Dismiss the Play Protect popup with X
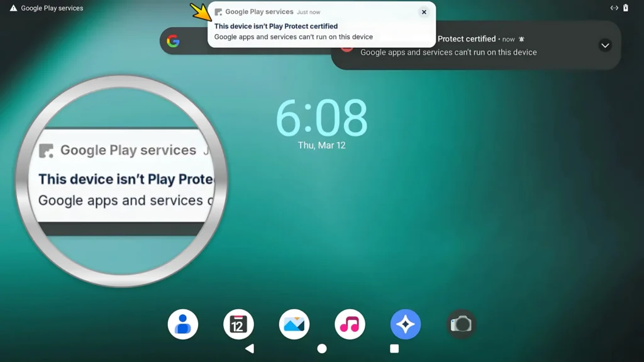The image size is (644, 362). click(424, 12)
